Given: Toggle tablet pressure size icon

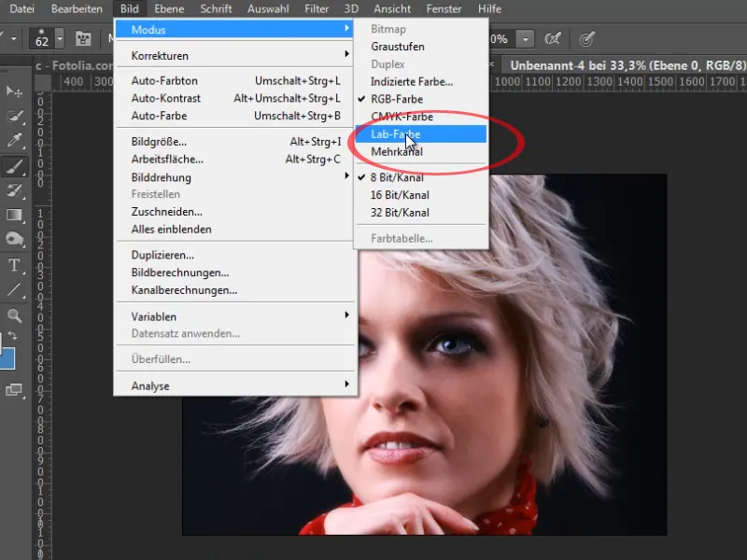Looking at the screenshot, I should pyautogui.click(x=587, y=38).
